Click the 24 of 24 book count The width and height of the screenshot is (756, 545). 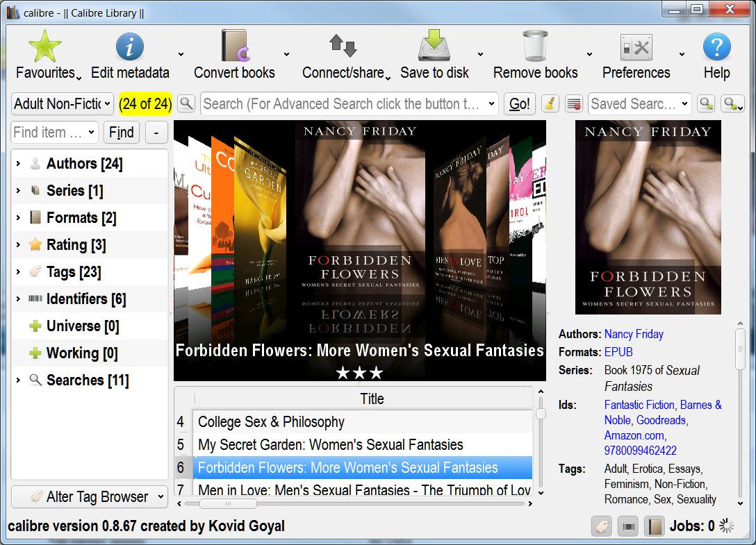(145, 103)
